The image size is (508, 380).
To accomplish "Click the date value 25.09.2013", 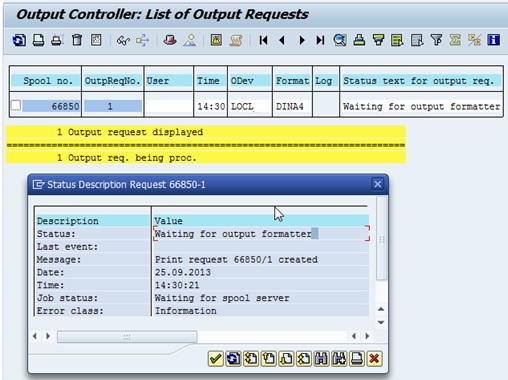I will click(x=183, y=272).
